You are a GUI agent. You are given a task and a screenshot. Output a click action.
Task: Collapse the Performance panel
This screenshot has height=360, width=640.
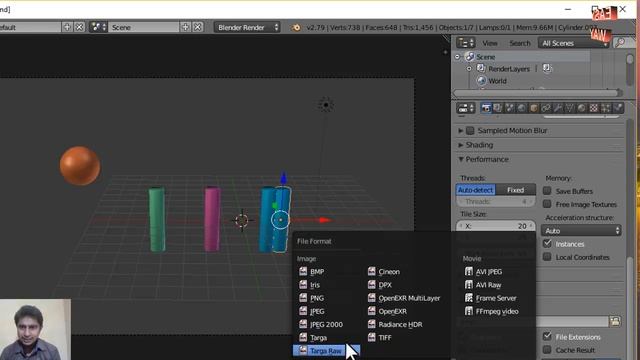point(460,159)
